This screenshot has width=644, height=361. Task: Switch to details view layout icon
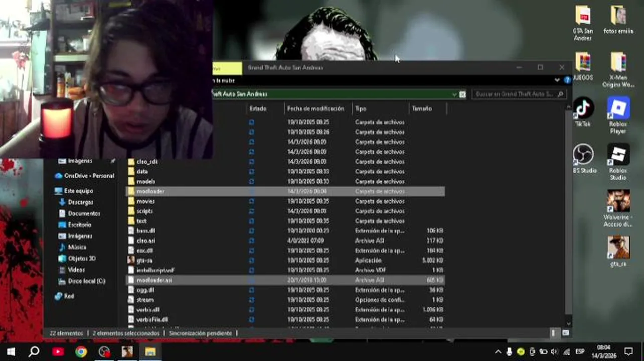click(554, 333)
